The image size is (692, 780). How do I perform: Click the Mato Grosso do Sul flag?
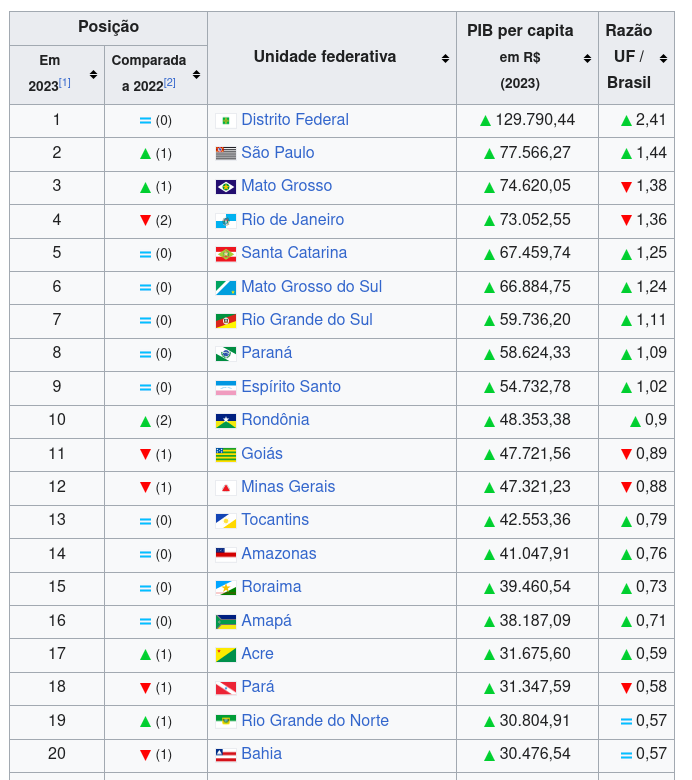coord(225,288)
